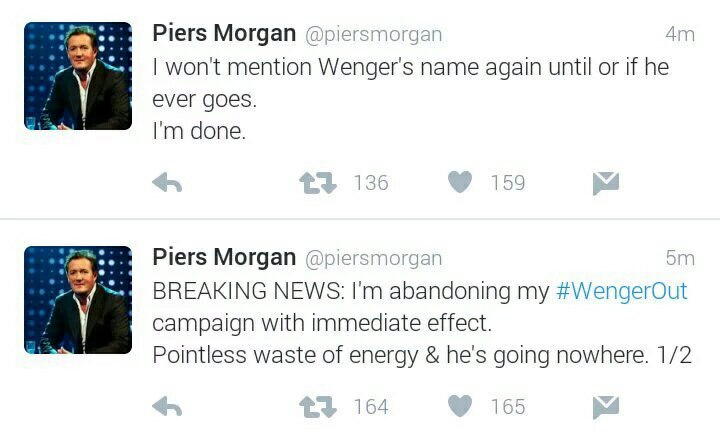Click @piersmorgan handle in the first tweet
Screen dimensions: 720x434
pyautogui.click(x=372, y=34)
